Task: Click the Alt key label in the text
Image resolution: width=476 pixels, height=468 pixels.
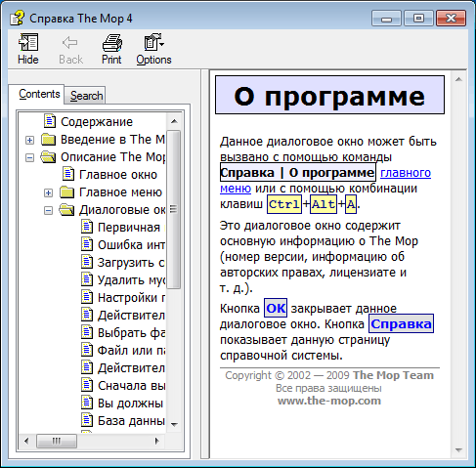Action: pyautogui.click(x=324, y=204)
